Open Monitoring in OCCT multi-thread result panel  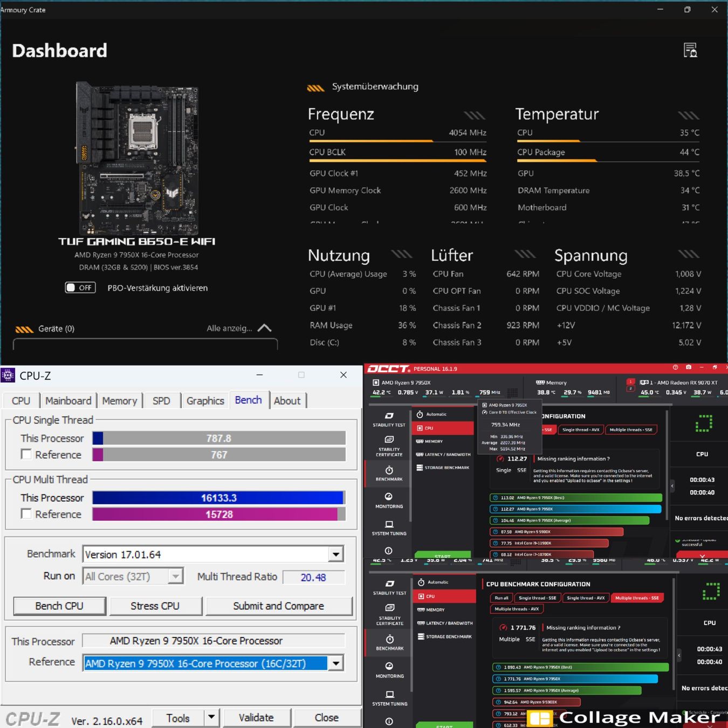pyautogui.click(x=389, y=670)
